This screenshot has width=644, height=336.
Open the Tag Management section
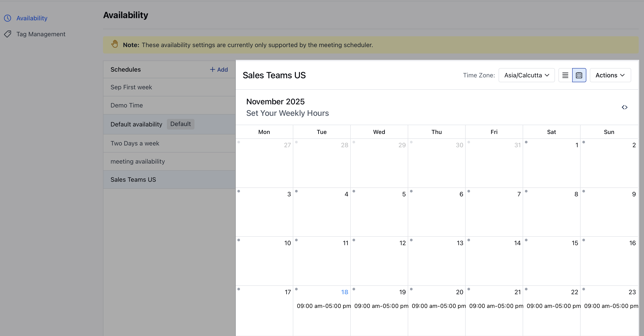click(x=41, y=34)
